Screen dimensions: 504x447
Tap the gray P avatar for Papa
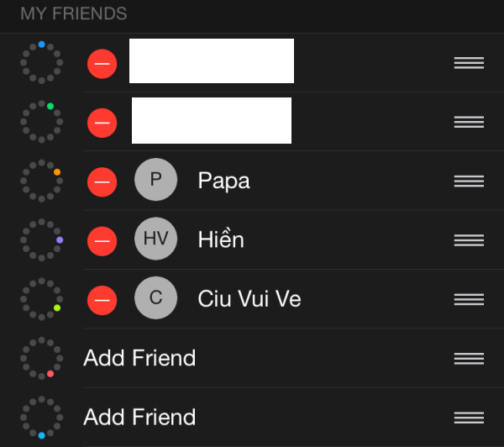pos(155,181)
